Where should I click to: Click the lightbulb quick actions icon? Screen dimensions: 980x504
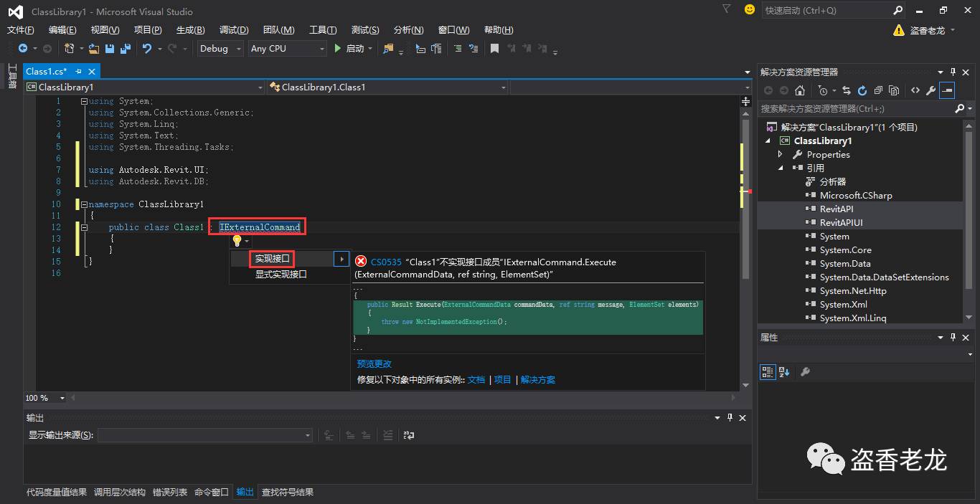[237, 241]
